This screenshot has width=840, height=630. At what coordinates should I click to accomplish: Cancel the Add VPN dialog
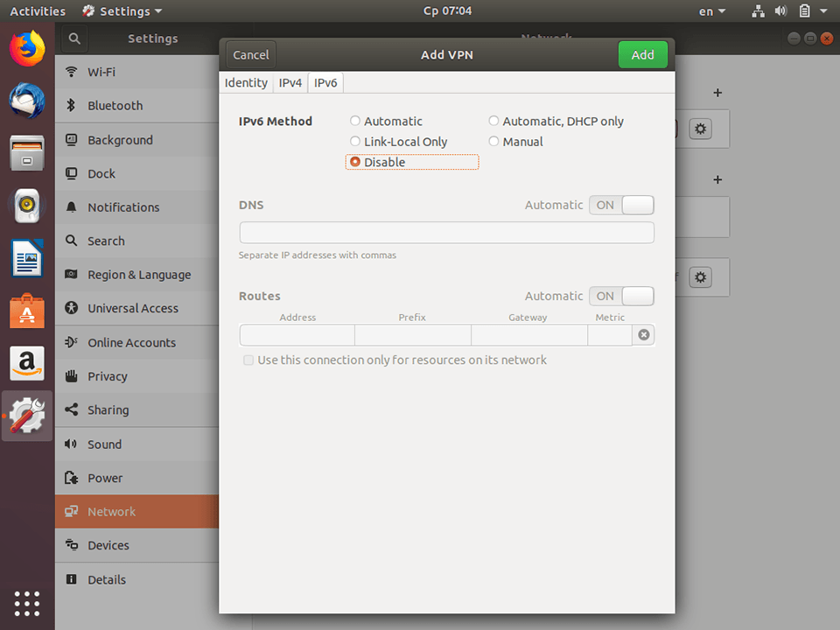point(249,54)
